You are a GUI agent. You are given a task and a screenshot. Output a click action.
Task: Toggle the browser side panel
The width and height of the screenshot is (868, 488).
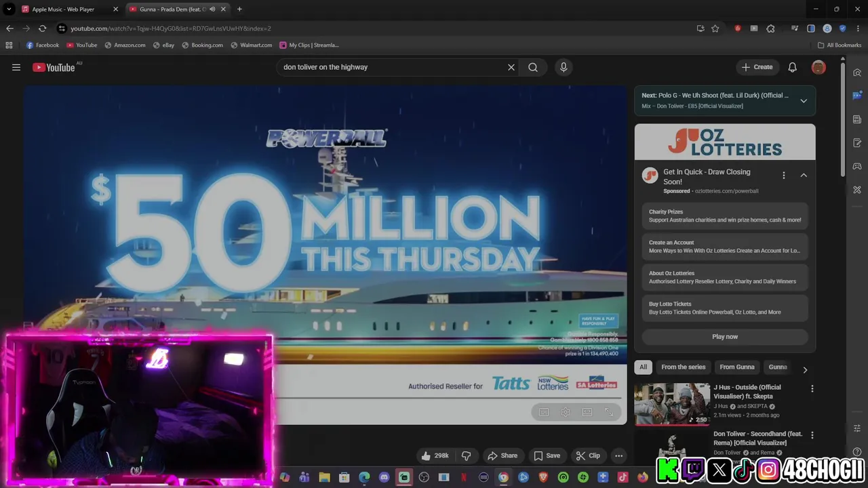click(x=811, y=28)
